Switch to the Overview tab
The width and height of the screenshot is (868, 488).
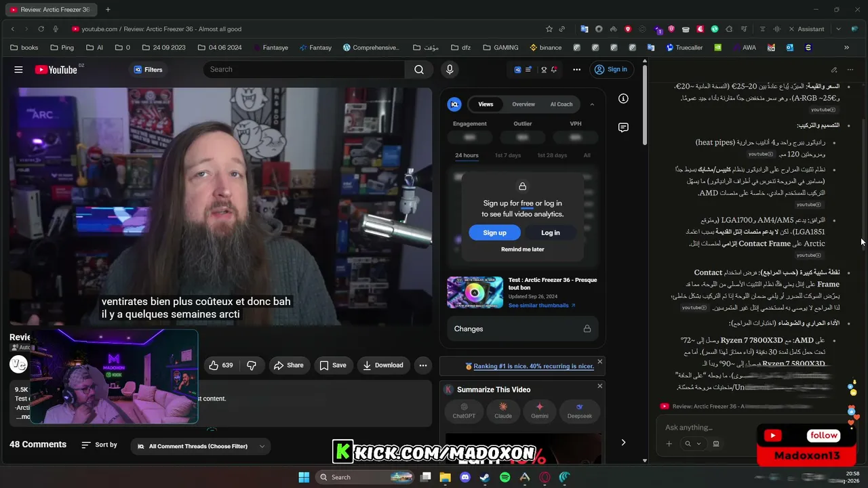coord(524,104)
